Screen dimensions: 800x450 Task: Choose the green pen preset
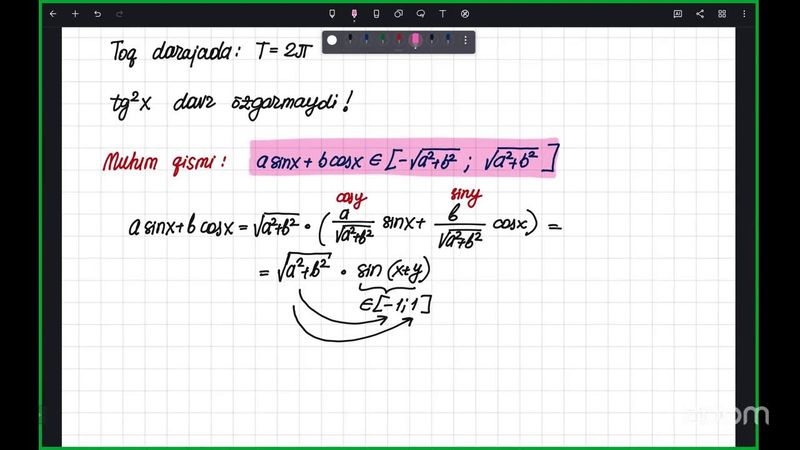tap(382, 41)
